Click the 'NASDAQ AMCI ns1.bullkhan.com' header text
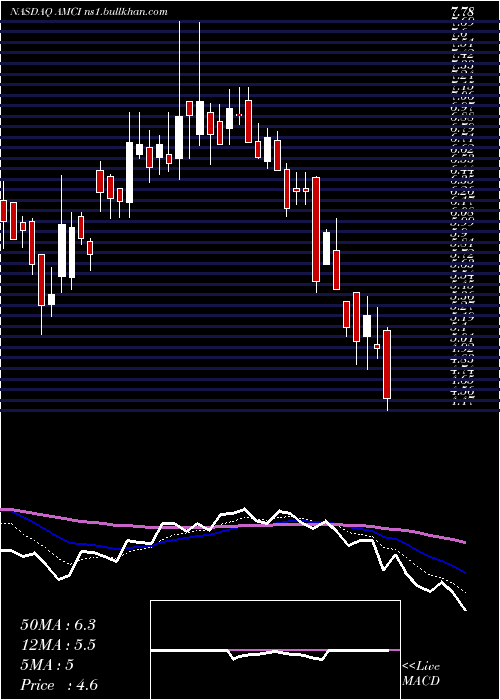500x700 pixels. point(89,12)
